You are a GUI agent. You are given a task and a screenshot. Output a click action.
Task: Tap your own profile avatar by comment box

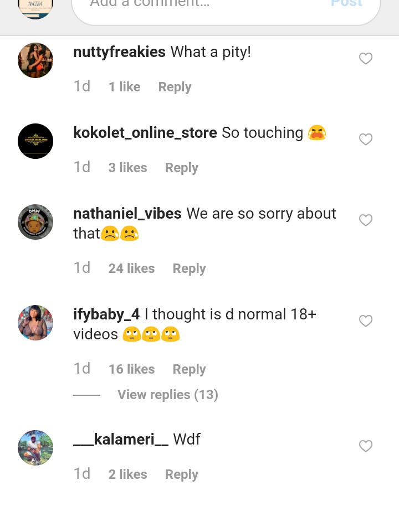click(x=35, y=6)
